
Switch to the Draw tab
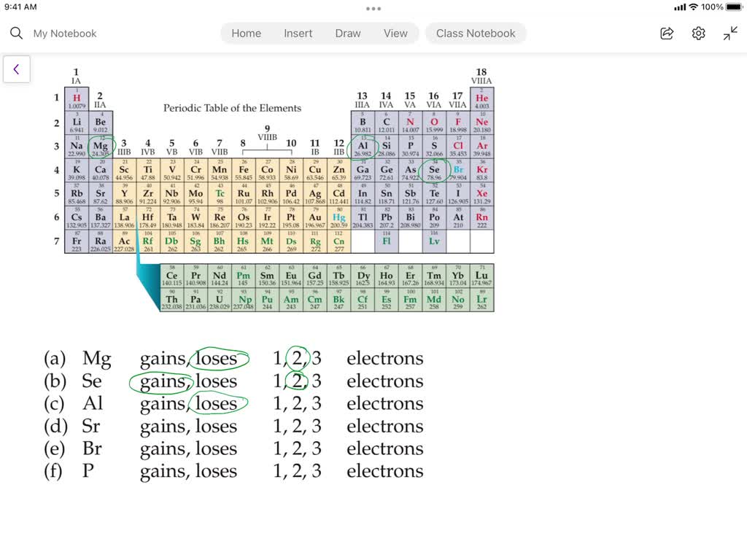[x=348, y=33]
